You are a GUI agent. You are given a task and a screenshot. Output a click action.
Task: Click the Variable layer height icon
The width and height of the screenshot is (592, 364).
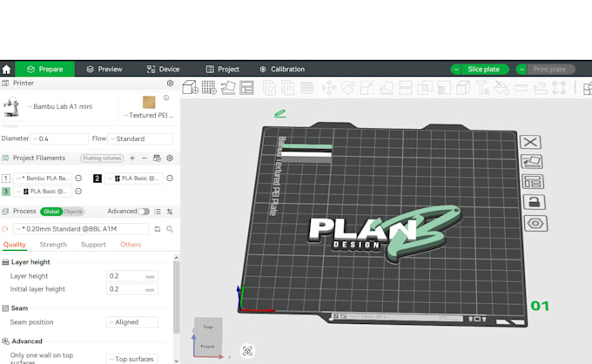[x=307, y=88]
